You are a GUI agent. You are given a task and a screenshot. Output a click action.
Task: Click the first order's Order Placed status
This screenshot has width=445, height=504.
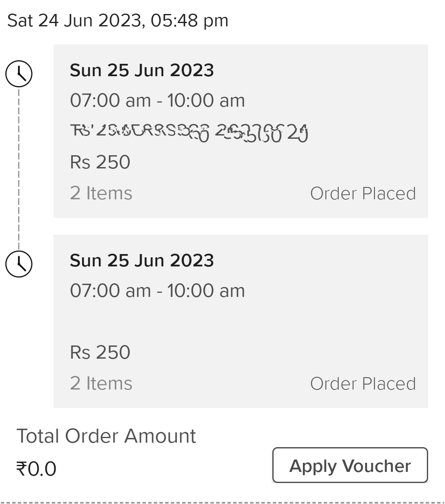363,194
